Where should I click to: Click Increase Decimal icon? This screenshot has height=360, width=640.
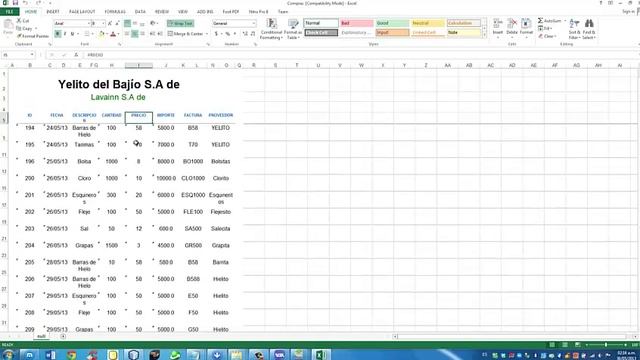point(245,34)
